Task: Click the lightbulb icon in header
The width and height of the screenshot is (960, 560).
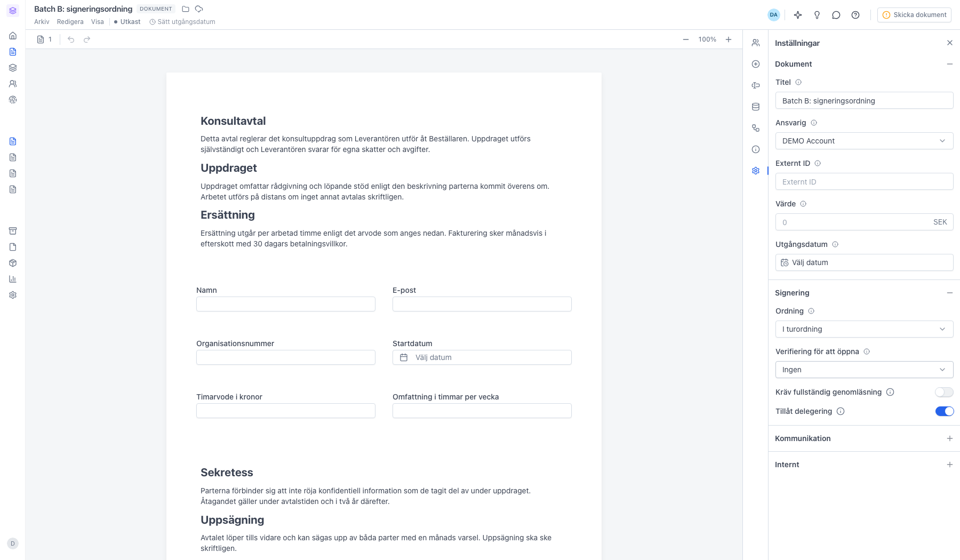Action: click(817, 15)
